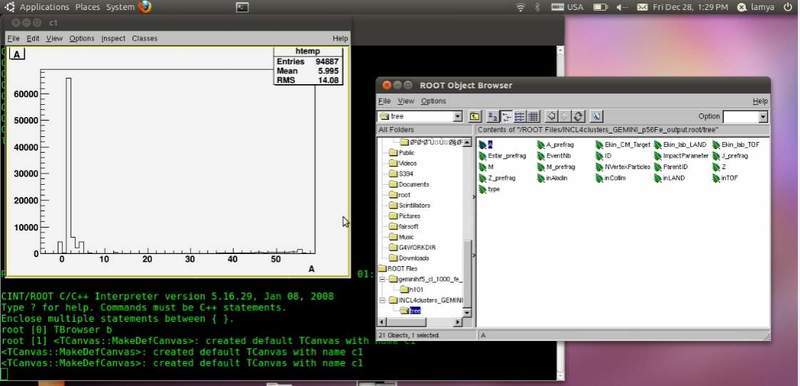Launch Firefox from the top panel
Screen dimensions: 800x386
pyautogui.click(x=145, y=7)
